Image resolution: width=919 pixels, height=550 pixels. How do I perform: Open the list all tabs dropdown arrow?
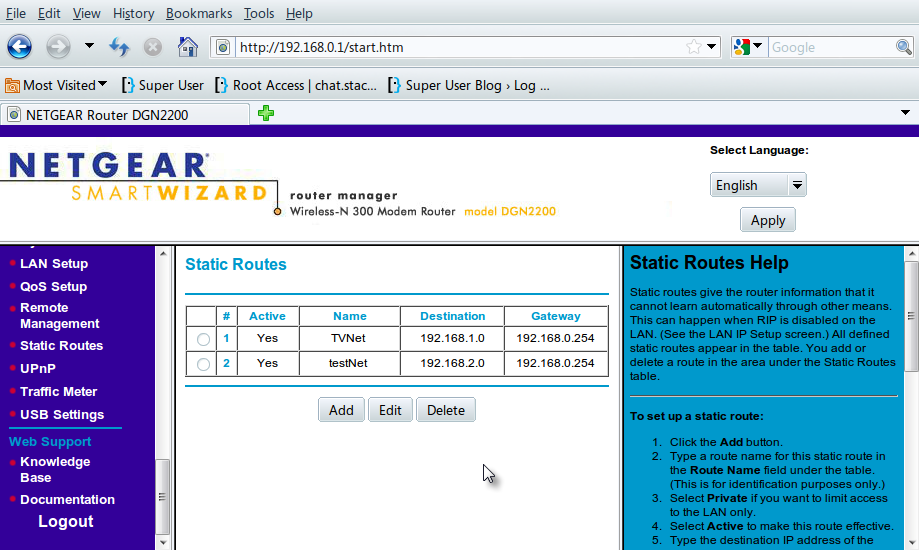(905, 113)
